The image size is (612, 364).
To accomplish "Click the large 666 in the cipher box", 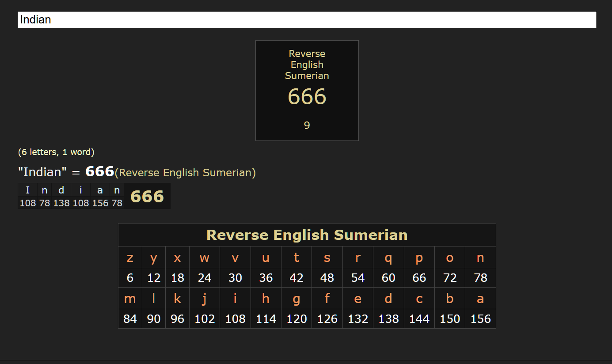I will pos(307,96).
